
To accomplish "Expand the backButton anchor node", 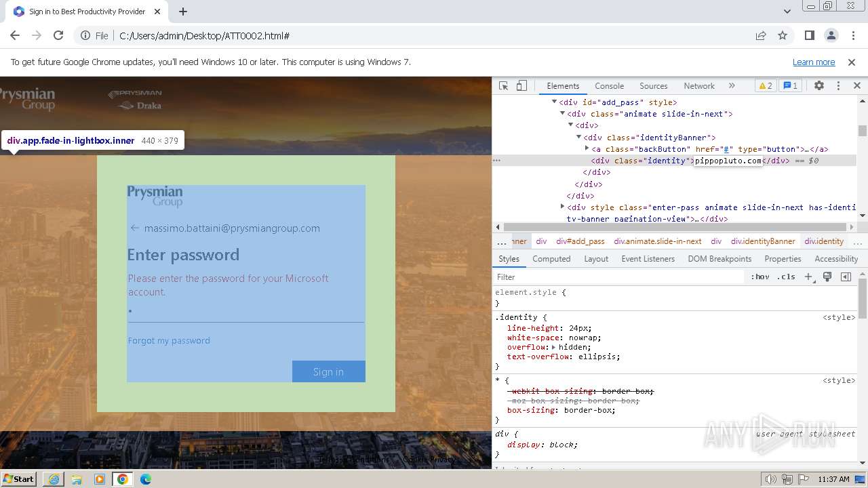I will click(587, 148).
